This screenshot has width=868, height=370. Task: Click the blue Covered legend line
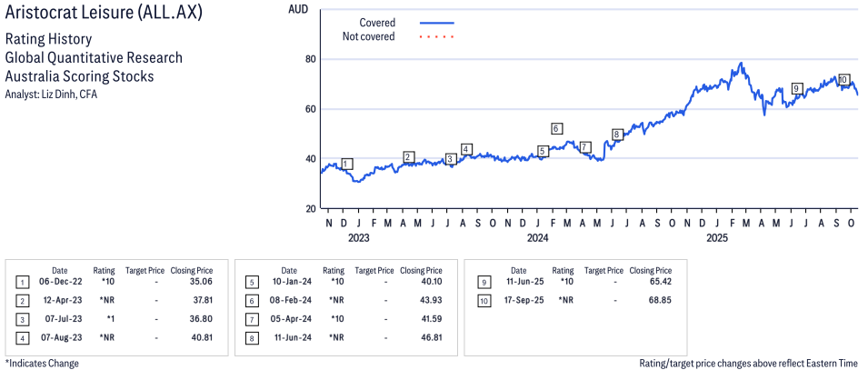(x=436, y=22)
